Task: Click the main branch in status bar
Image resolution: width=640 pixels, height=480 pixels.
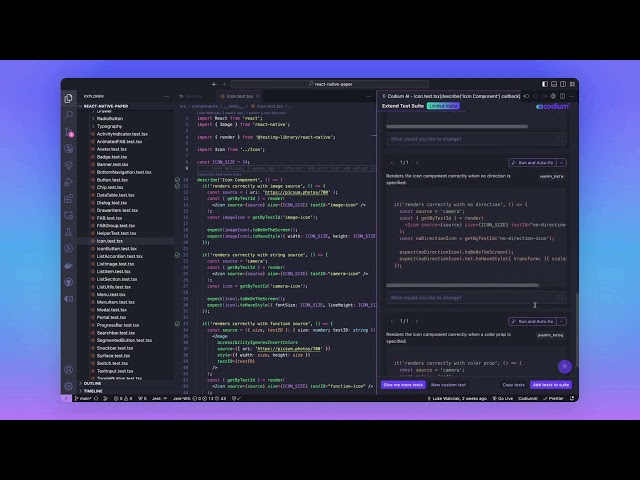Action: point(84,398)
